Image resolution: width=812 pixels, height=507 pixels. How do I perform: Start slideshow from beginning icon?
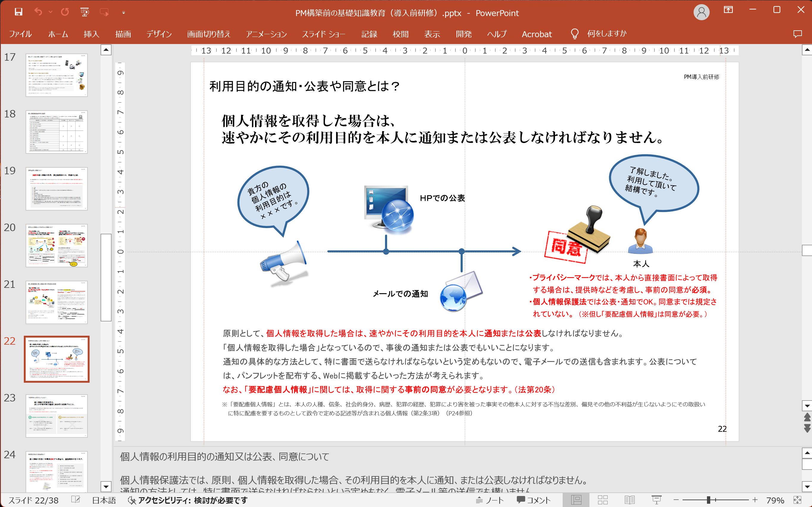click(x=85, y=12)
